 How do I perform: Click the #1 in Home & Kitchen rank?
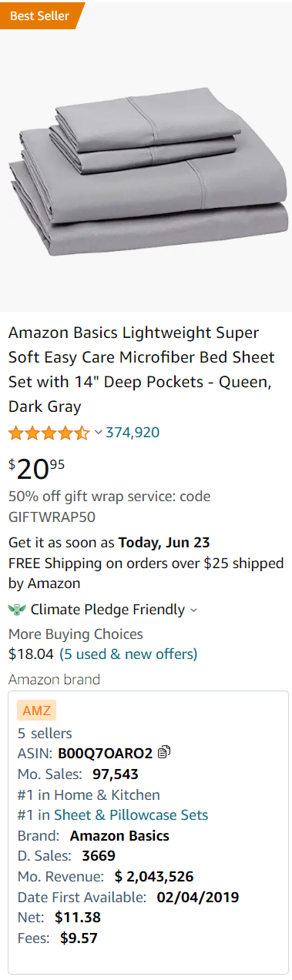click(89, 794)
